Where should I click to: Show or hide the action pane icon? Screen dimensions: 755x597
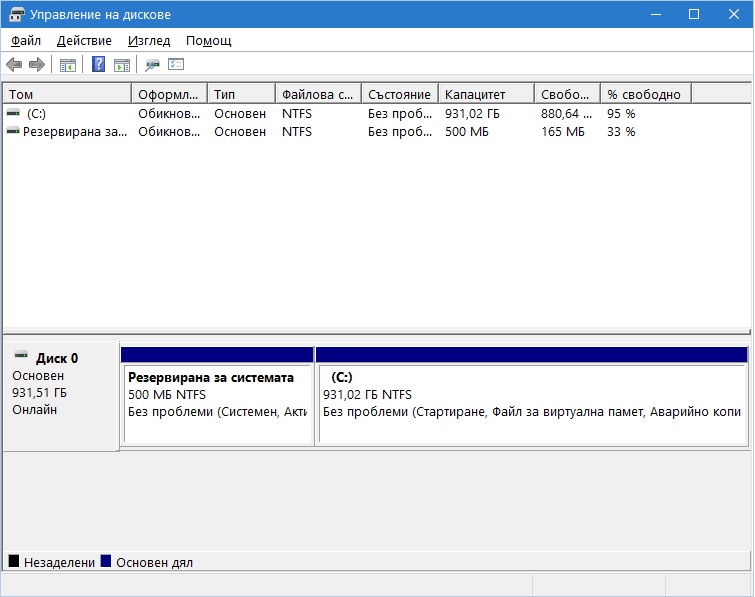pos(122,65)
